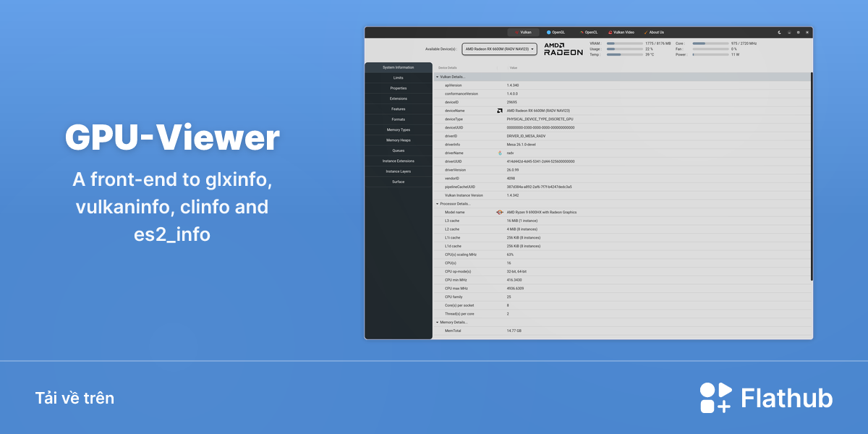Click the AMD icon in deviceName row
This screenshot has width=868, height=434.
click(x=500, y=111)
